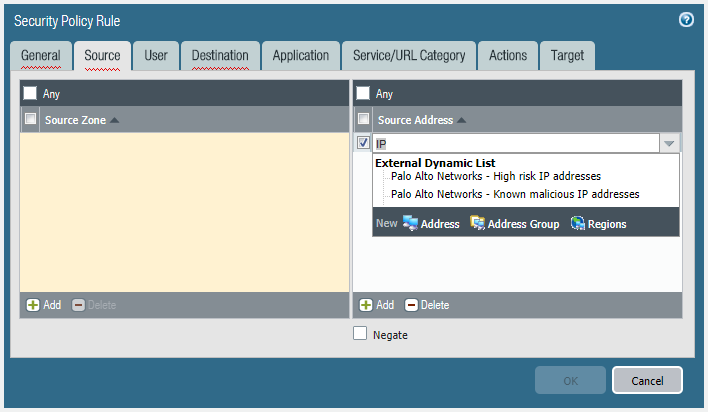This screenshot has height=412, width=708.
Task: Toggle the Source Zone header select-all checkbox
Action: click(30, 119)
